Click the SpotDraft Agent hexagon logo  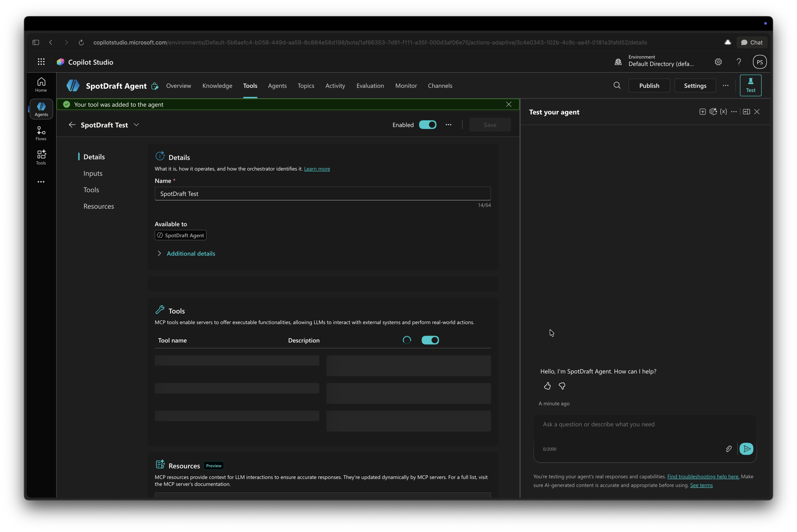[x=73, y=86]
